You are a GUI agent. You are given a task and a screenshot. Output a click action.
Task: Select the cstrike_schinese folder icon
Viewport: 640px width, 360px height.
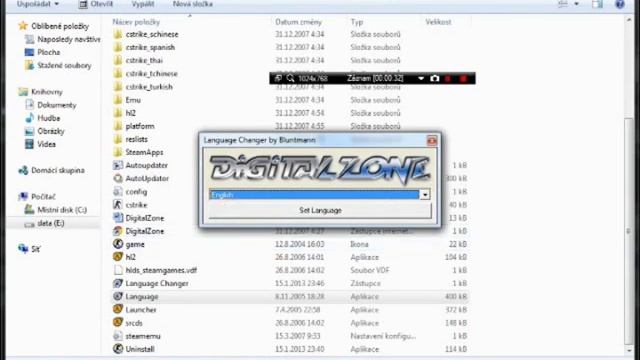point(118,34)
